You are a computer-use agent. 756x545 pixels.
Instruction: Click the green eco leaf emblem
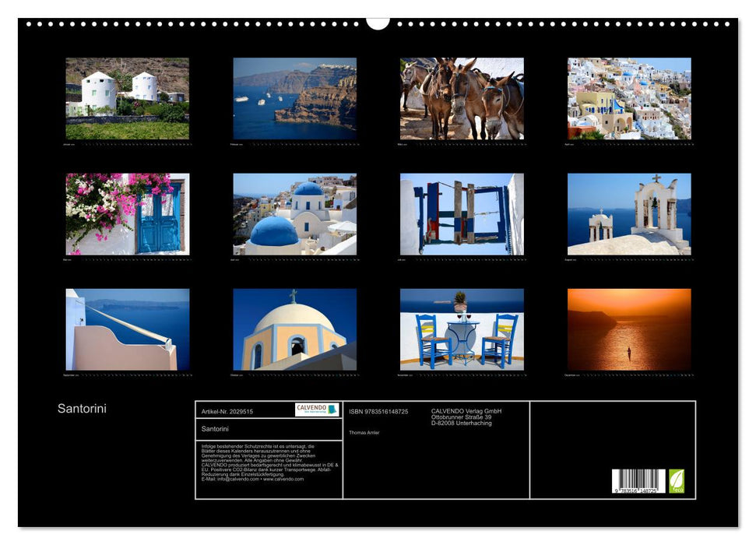click(677, 482)
